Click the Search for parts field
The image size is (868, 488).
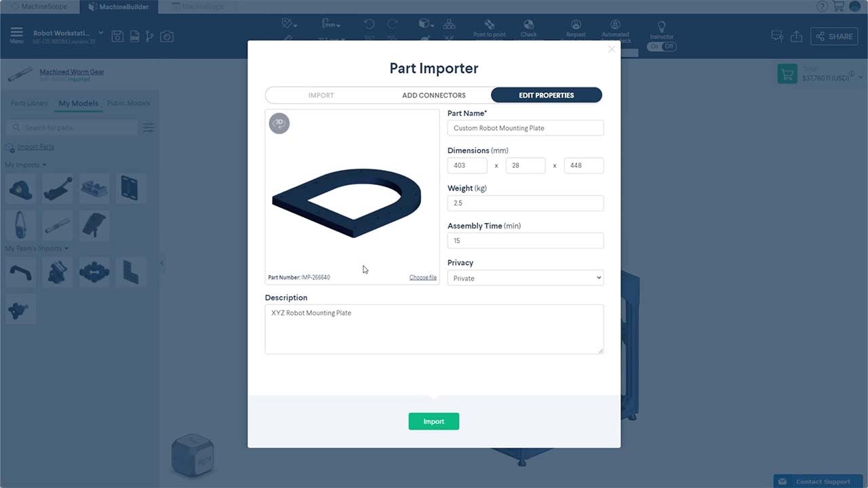pos(72,127)
